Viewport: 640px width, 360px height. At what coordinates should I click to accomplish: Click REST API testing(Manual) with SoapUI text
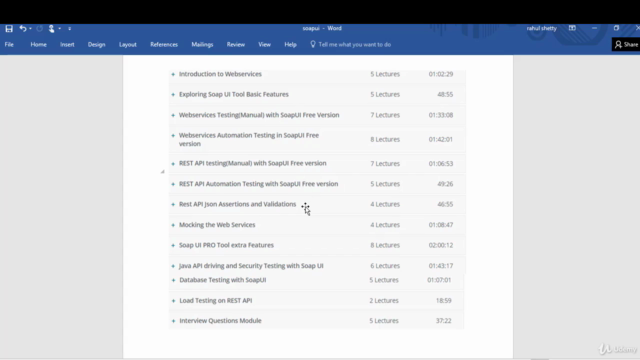253,163
